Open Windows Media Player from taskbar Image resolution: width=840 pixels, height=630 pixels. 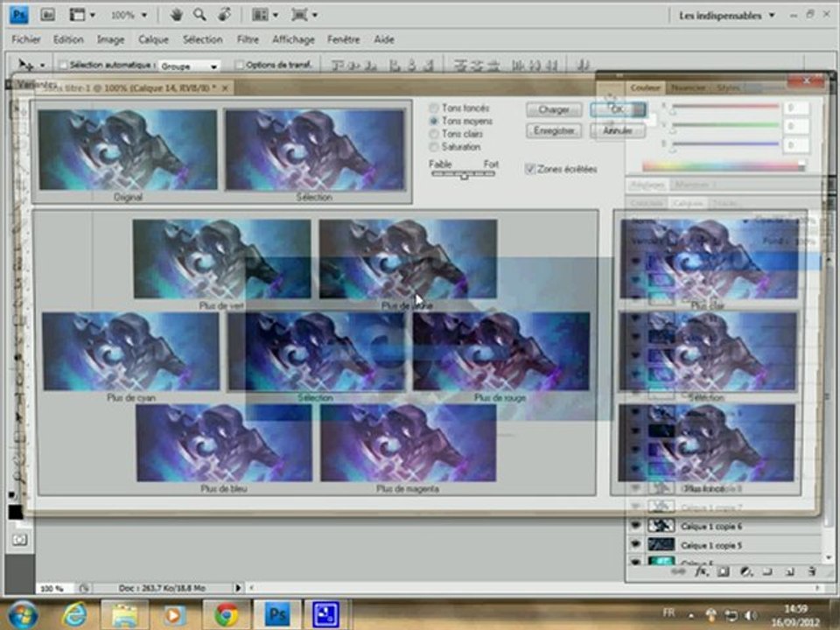click(173, 614)
